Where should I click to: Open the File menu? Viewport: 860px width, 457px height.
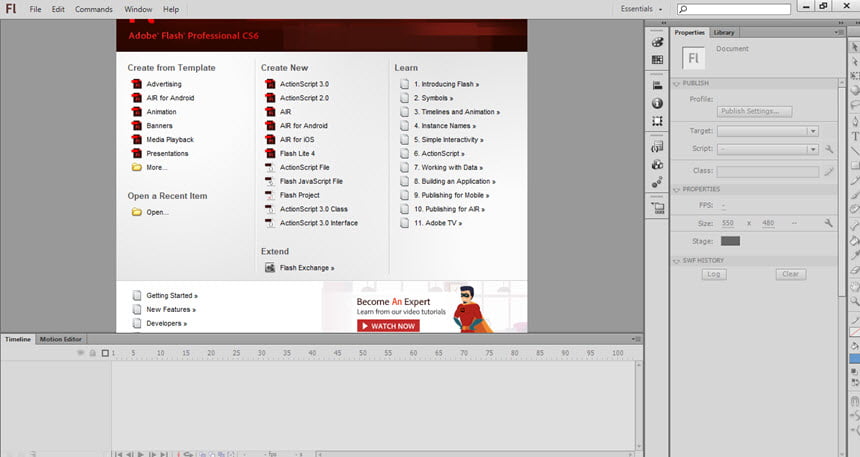35,9
